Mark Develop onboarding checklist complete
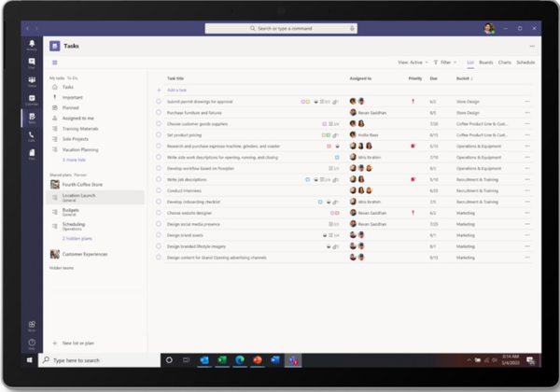 pyautogui.click(x=159, y=202)
